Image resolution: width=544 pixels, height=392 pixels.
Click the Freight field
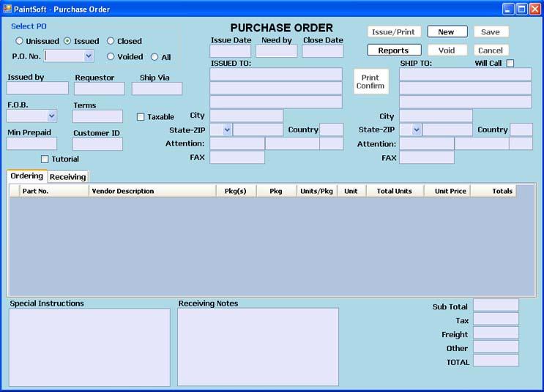496,333
